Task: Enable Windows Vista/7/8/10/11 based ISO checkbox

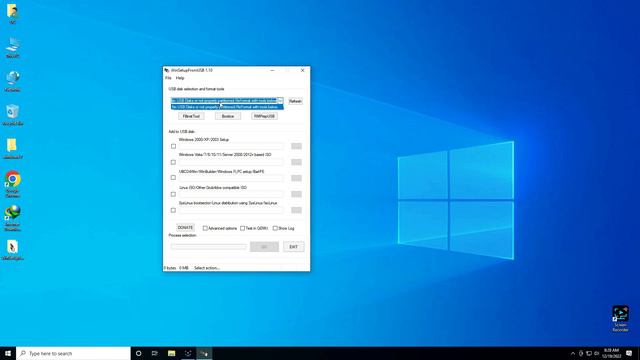Action: 173,162
